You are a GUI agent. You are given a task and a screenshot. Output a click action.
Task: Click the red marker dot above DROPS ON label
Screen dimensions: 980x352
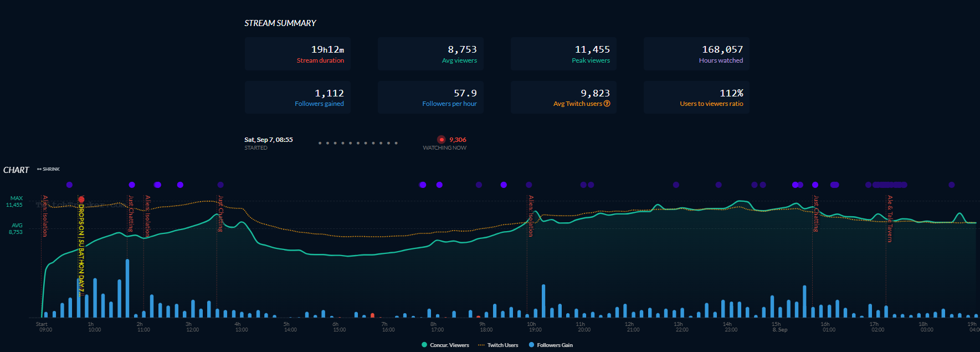point(81,199)
